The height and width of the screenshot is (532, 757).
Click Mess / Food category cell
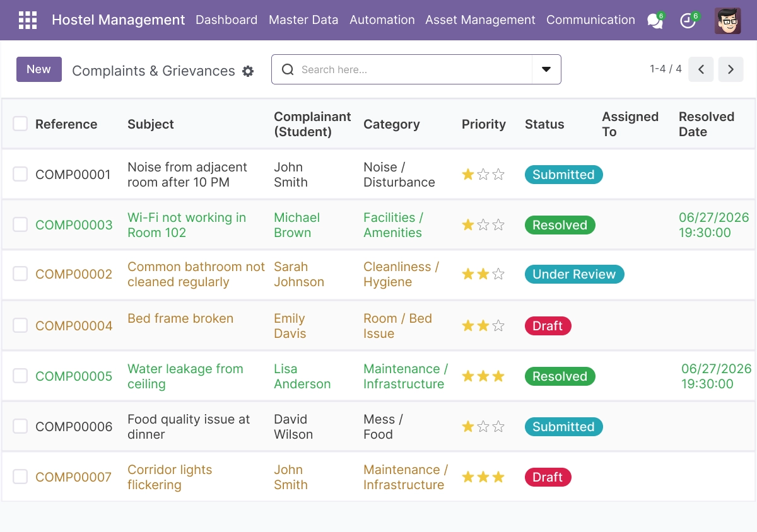pyautogui.click(x=383, y=427)
